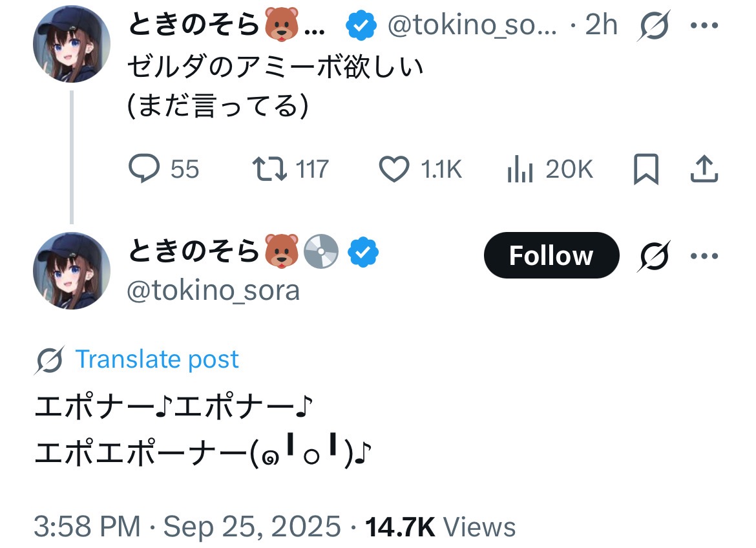Click Grok icon beside Translate post

(x=49, y=361)
